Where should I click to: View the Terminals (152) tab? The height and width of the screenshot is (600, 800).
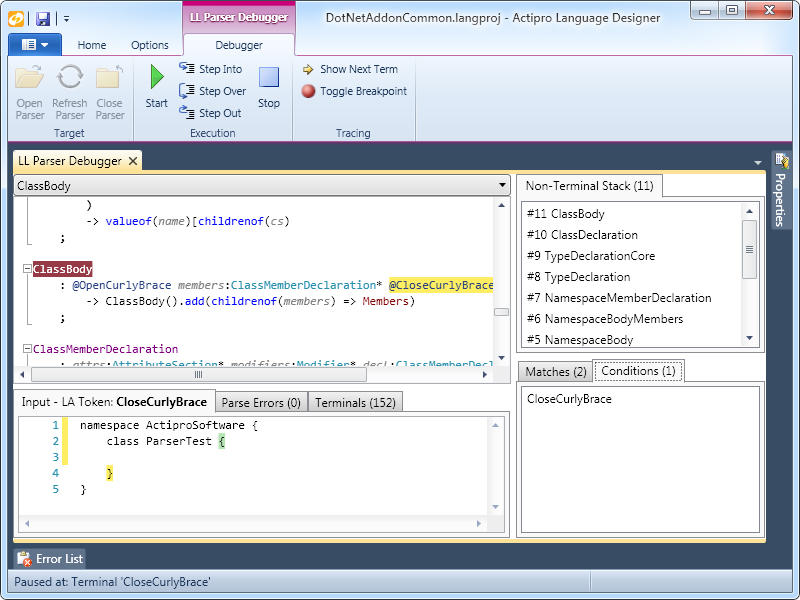click(x=355, y=403)
